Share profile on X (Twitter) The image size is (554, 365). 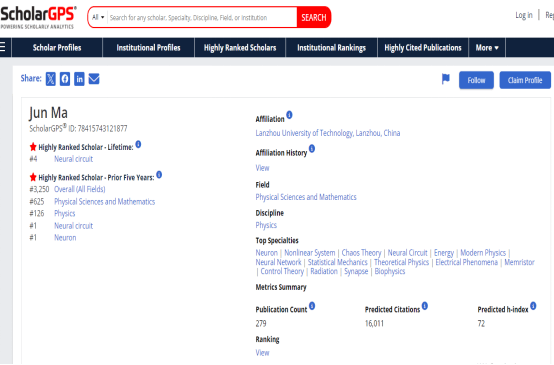[x=51, y=79]
